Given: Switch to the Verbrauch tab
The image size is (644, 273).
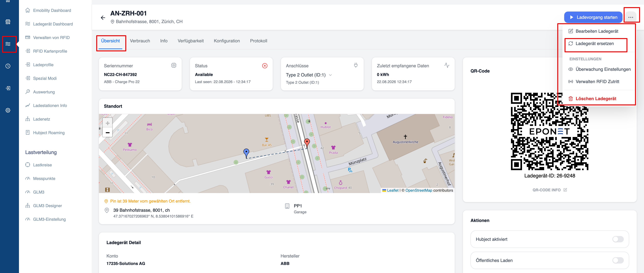Looking at the screenshot, I should [x=140, y=41].
